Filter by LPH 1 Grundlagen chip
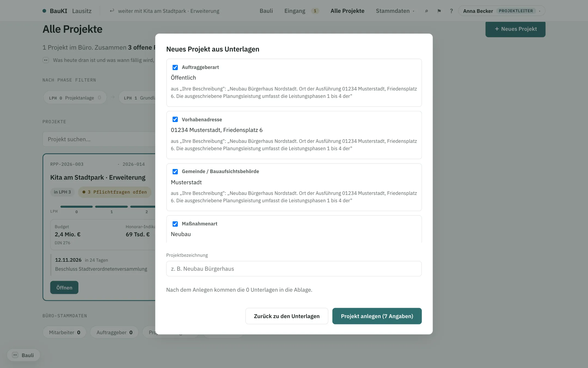 (x=137, y=98)
